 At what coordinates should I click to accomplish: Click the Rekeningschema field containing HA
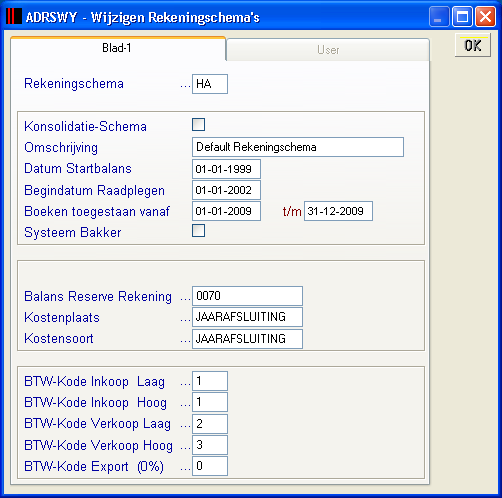(x=210, y=84)
